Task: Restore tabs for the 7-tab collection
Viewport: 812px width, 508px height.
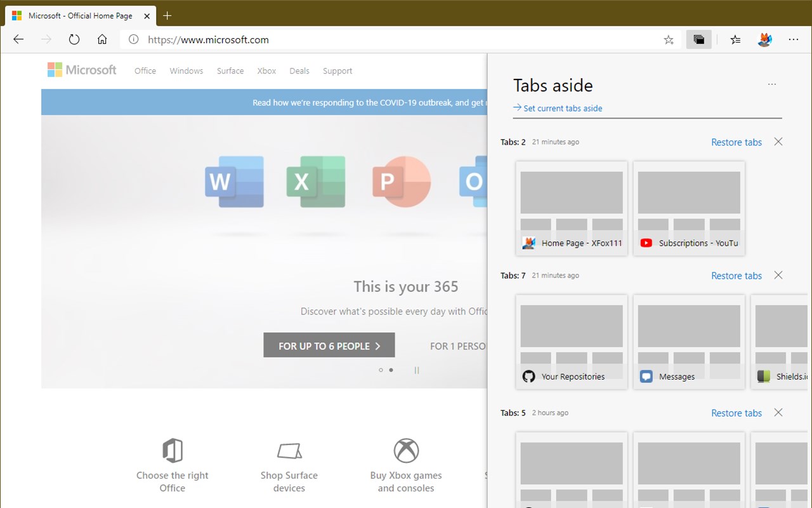Action: (x=737, y=276)
